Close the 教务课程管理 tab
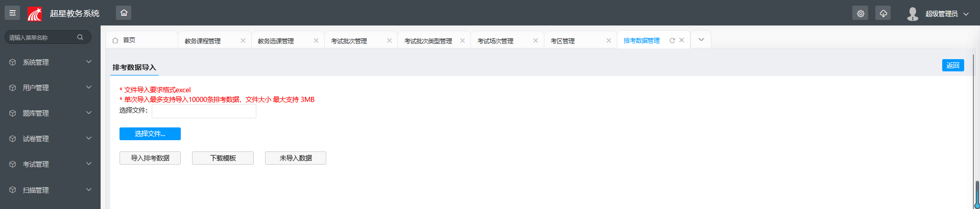 tap(243, 41)
